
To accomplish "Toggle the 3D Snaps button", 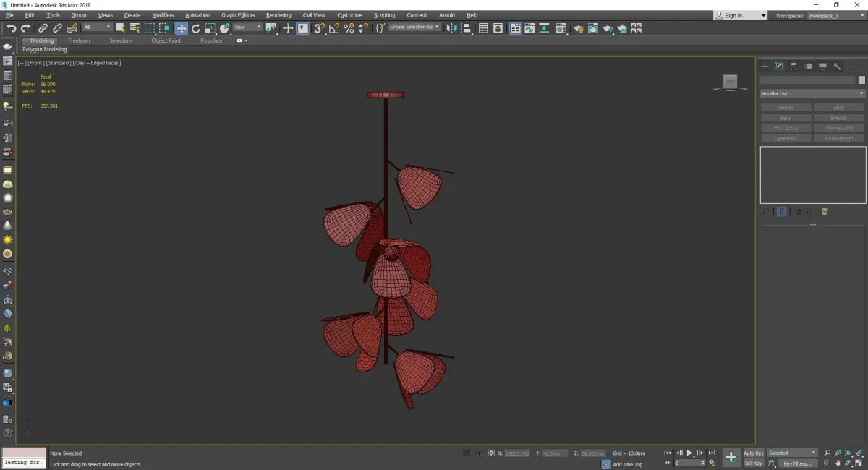I will pyautogui.click(x=319, y=28).
